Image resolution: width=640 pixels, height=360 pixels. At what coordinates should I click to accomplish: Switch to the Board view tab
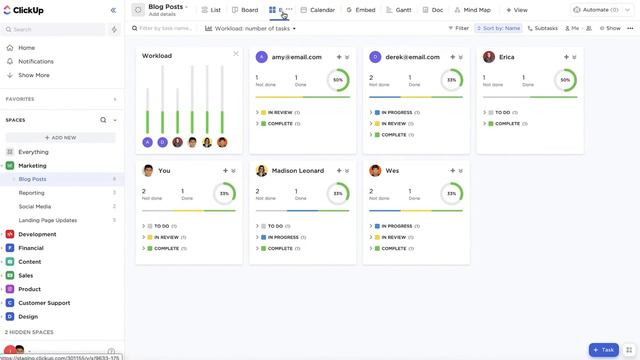pyautogui.click(x=245, y=10)
